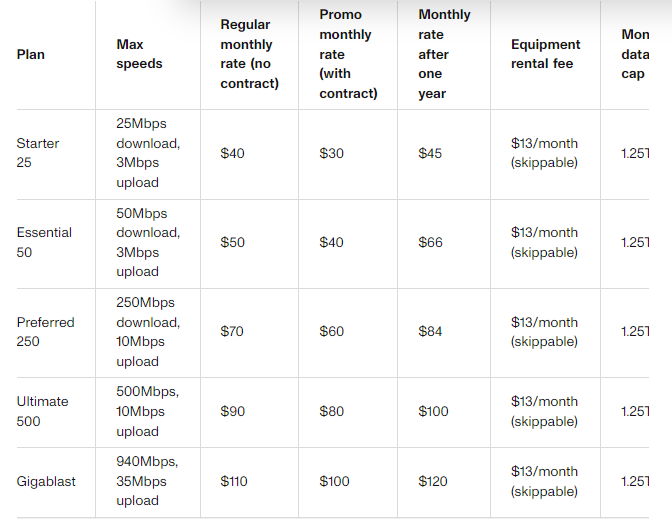672x519 pixels.
Task: Select the Regular monthly rate header
Action: 249,54
